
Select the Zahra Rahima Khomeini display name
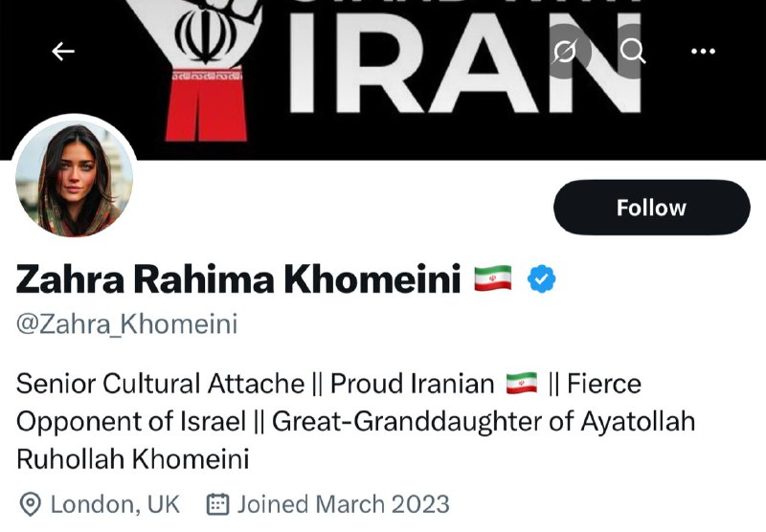click(239, 279)
